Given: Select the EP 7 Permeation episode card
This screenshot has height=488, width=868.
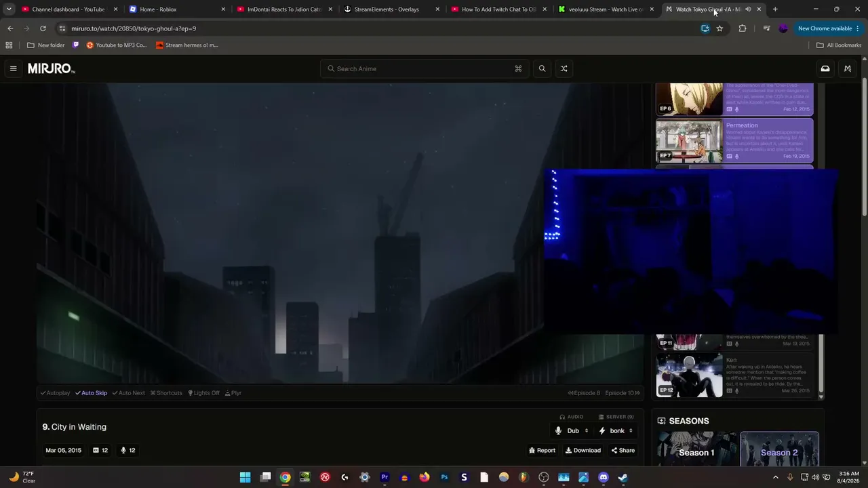Looking at the screenshot, I should point(734,141).
